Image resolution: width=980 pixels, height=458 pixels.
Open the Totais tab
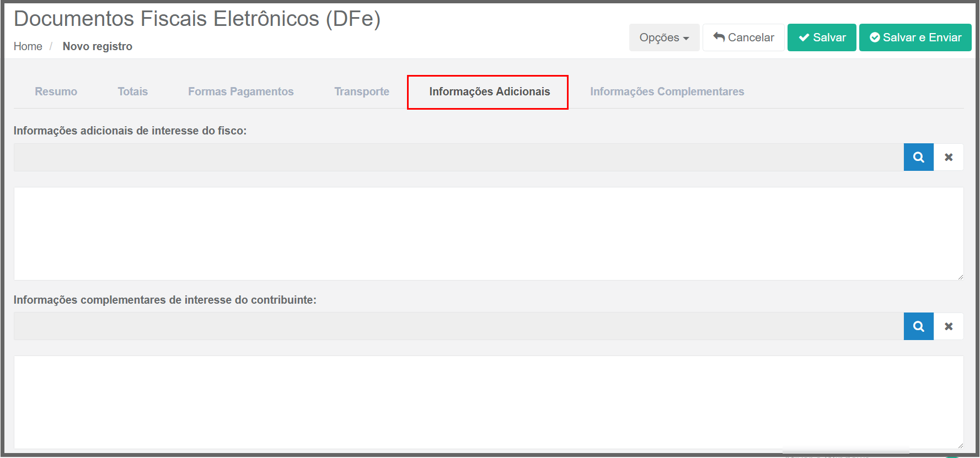click(x=132, y=91)
